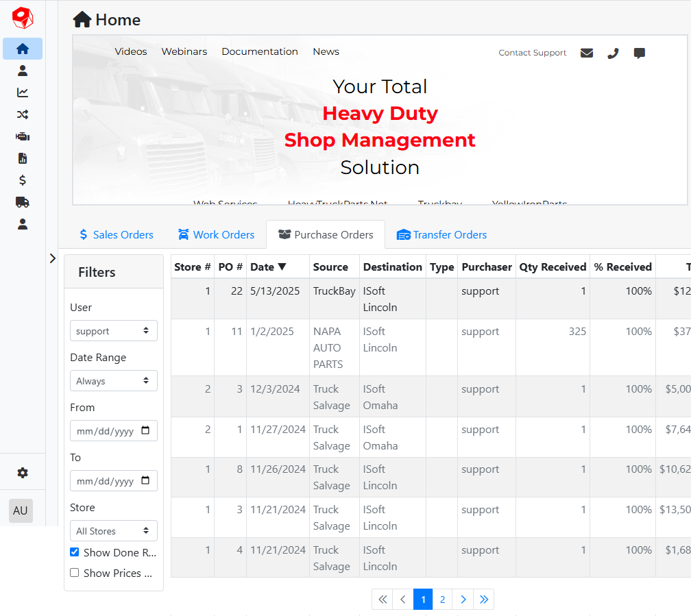Open the Documentation link

tap(260, 52)
